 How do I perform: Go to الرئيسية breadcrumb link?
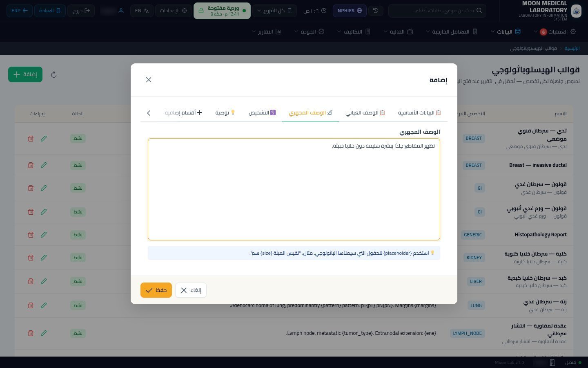pos(572,48)
